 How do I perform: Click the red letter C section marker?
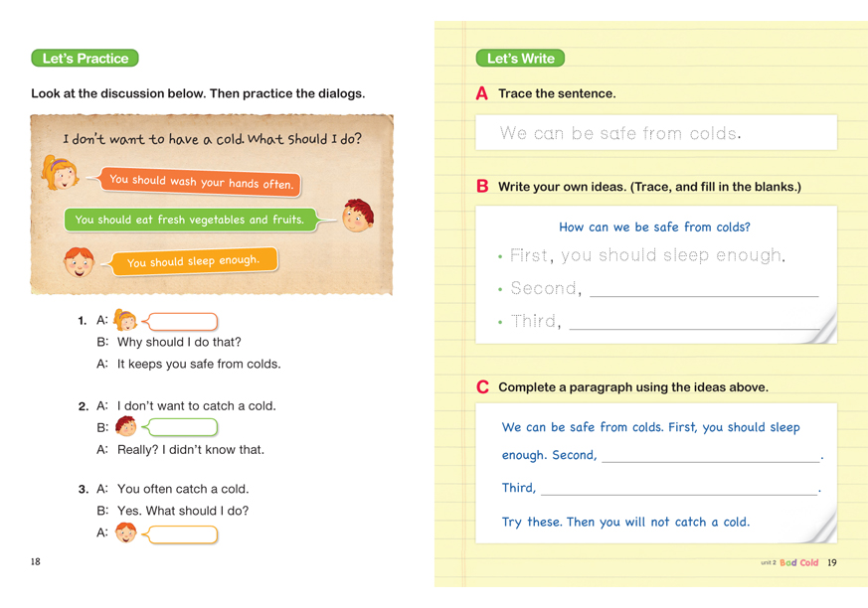point(482,387)
